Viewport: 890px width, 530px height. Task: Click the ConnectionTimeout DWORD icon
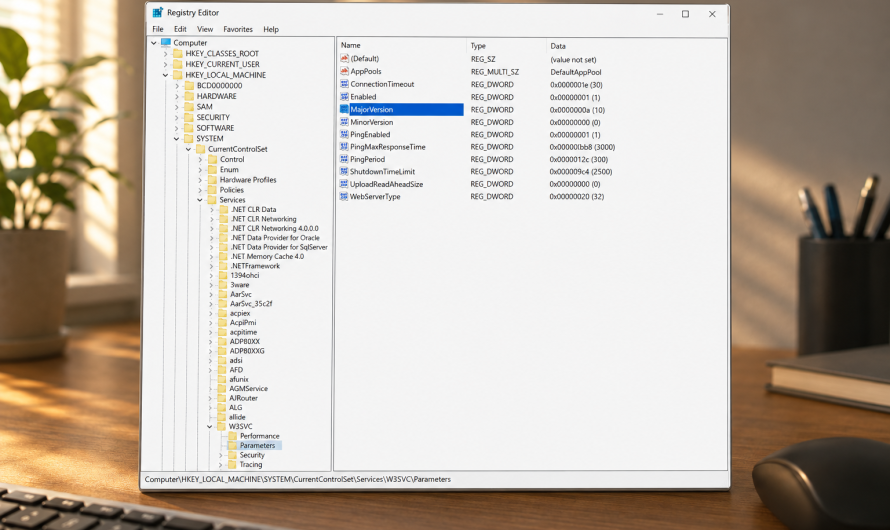(344, 84)
